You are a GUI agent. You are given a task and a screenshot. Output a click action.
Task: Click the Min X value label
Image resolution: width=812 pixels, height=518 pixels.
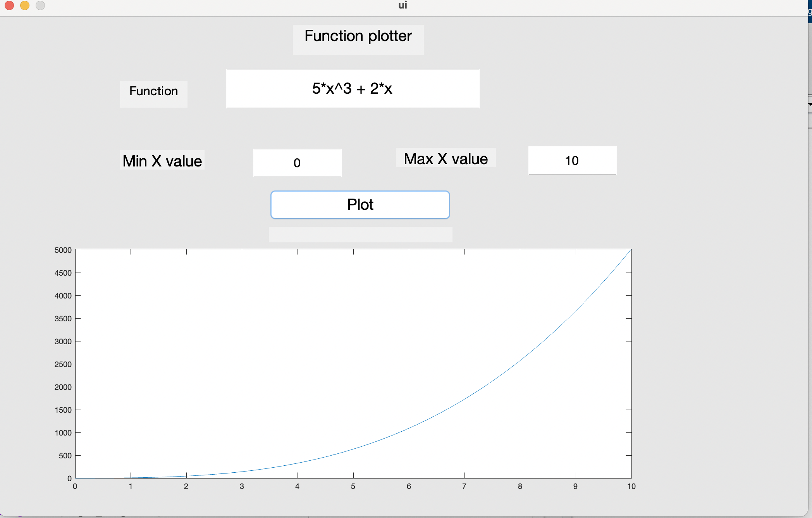click(x=162, y=161)
